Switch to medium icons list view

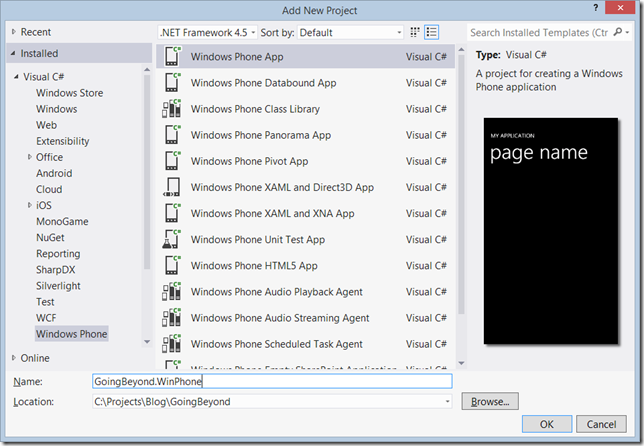[431, 32]
